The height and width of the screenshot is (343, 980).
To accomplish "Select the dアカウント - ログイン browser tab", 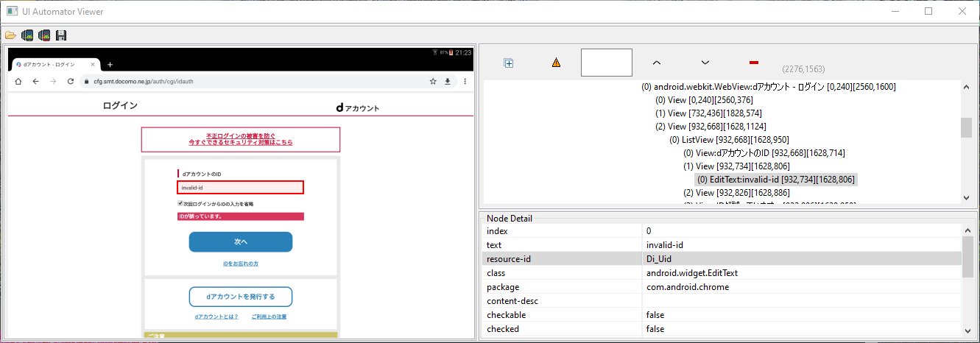I will (54, 65).
